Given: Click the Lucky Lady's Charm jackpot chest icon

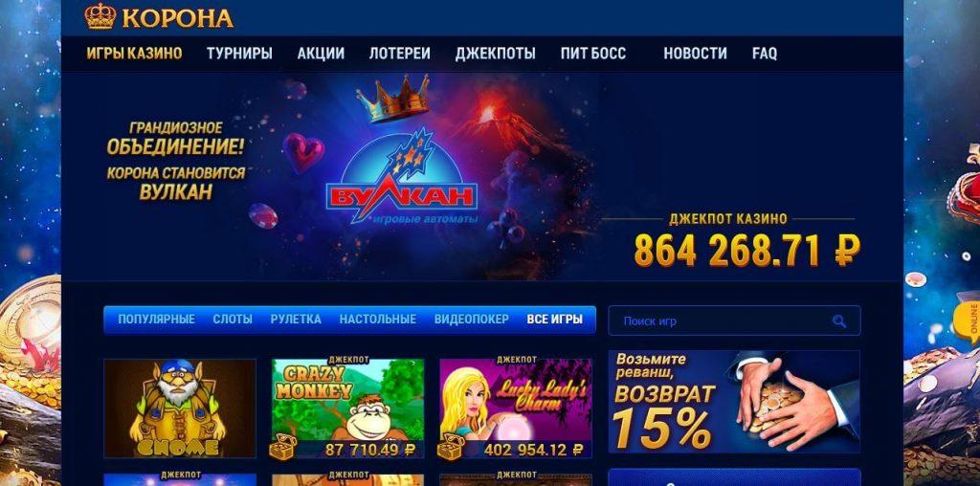Looking at the screenshot, I should tap(451, 447).
